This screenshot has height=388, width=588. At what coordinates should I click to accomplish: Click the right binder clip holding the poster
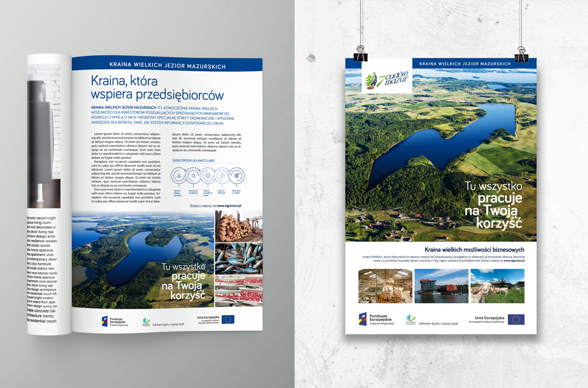521,54
